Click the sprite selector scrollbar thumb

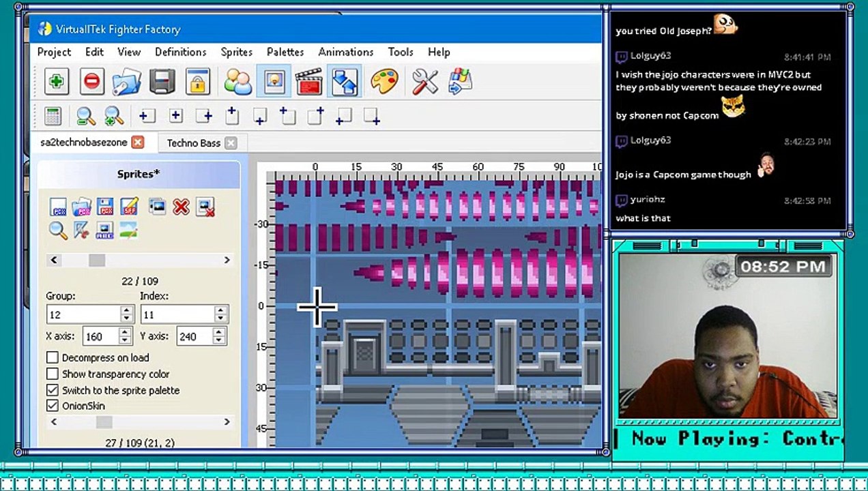pos(97,260)
